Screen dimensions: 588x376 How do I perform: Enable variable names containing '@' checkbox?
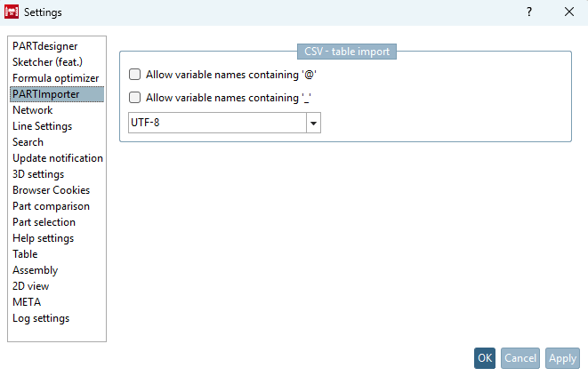click(135, 75)
